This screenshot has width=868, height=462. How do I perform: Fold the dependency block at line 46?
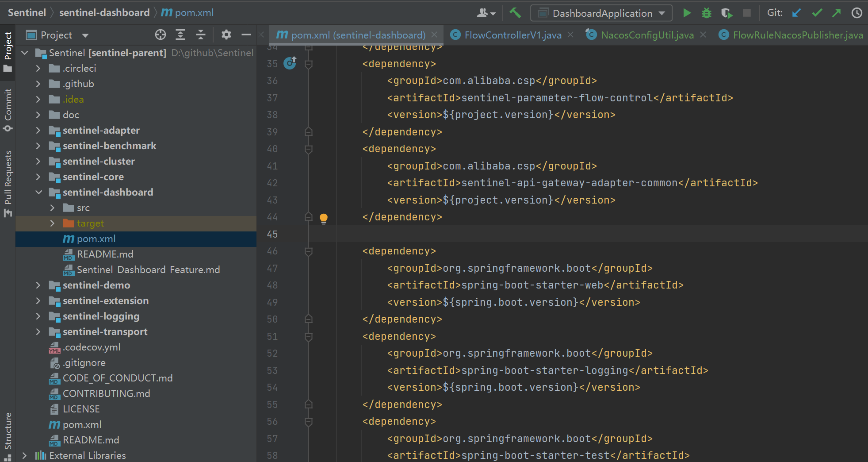(x=309, y=251)
